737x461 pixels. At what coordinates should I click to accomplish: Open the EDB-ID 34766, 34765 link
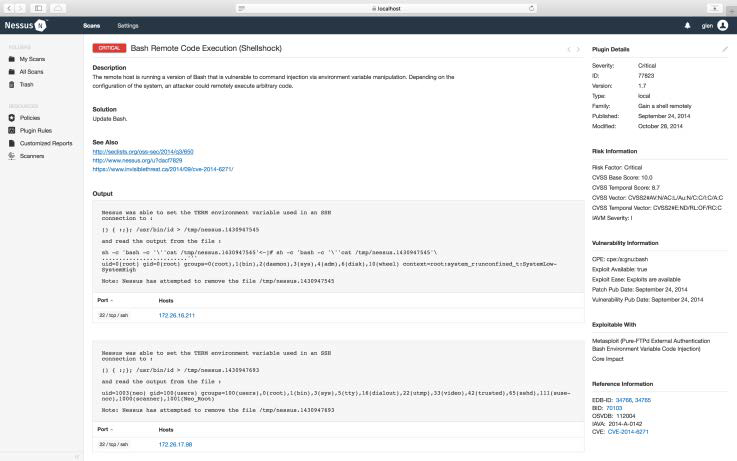pos(633,400)
